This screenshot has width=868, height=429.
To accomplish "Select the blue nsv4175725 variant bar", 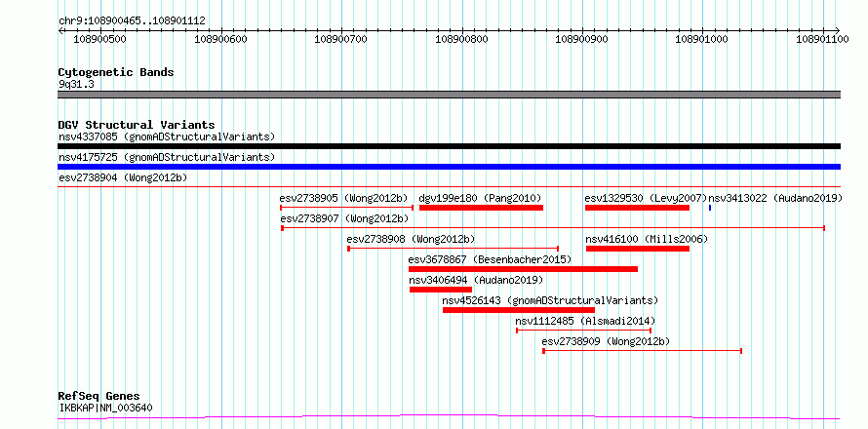I will coord(449,167).
